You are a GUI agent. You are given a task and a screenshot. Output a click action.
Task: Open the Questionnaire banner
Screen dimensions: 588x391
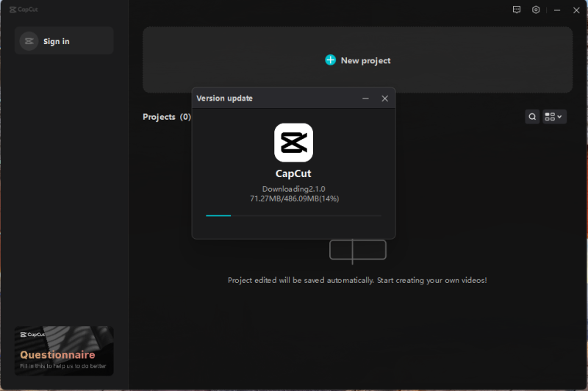64,351
